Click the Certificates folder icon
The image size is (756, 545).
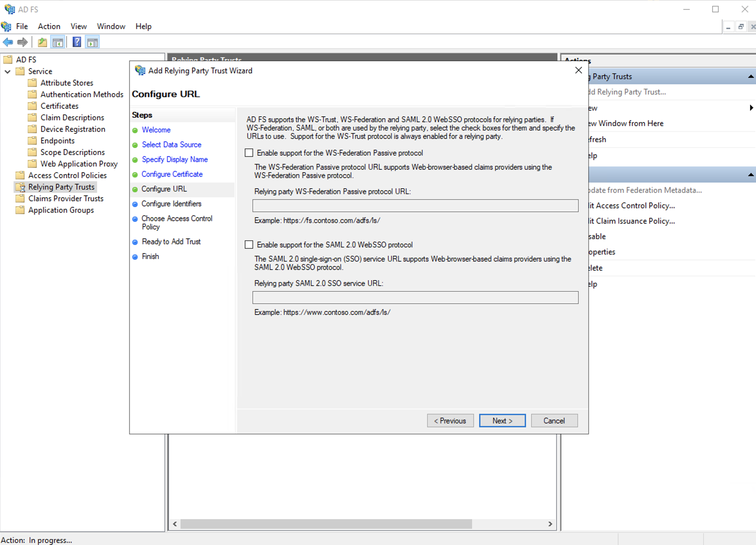(32, 106)
